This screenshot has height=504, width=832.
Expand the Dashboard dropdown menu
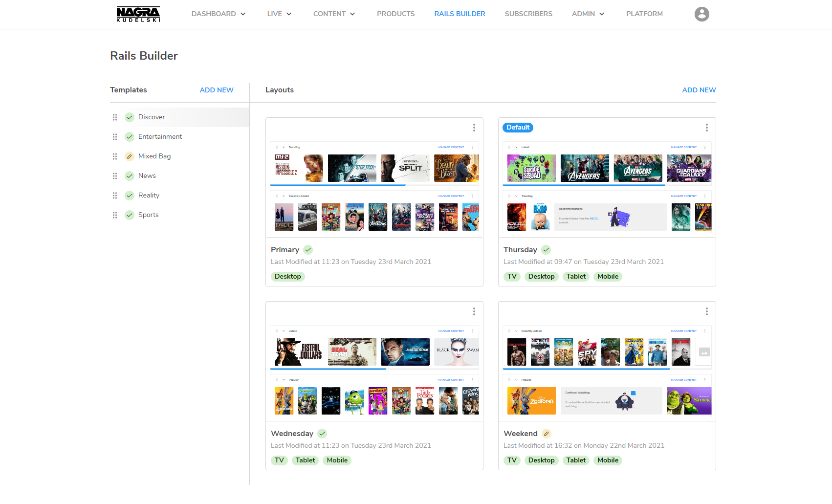pos(218,14)
